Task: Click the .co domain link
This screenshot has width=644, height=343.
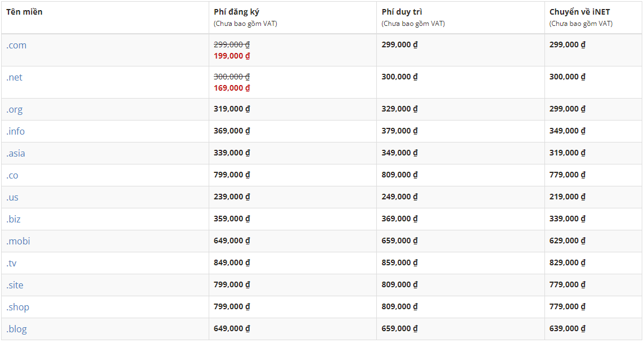Action: click(x=12, y=175)
